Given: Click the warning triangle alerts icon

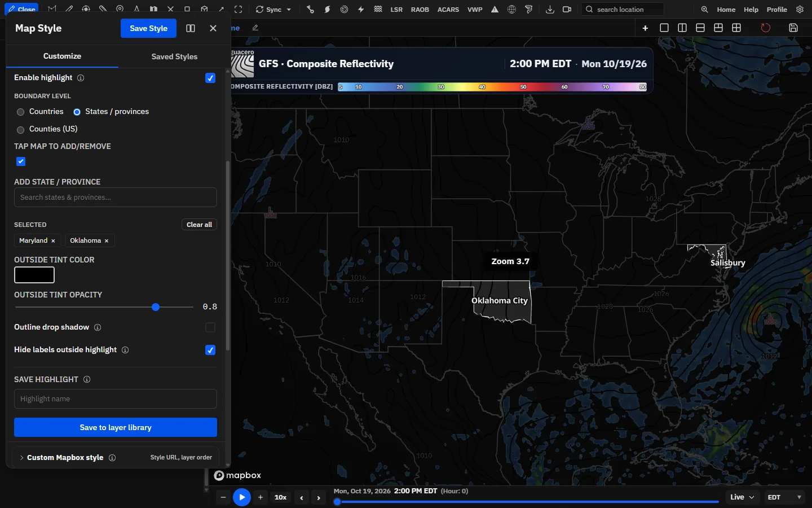Looking at the screenshot, I should (x=495, y=10).
